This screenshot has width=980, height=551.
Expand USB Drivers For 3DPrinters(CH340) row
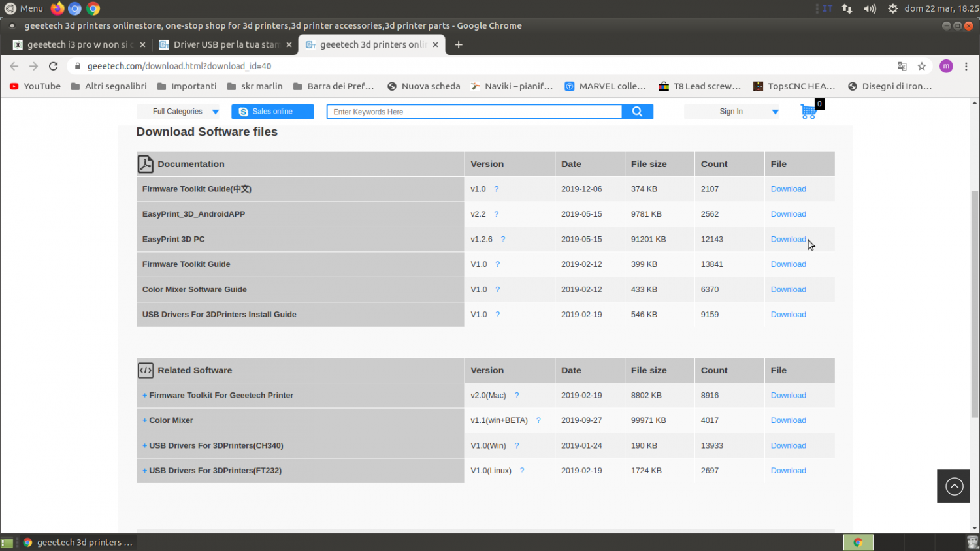[145, 446]
